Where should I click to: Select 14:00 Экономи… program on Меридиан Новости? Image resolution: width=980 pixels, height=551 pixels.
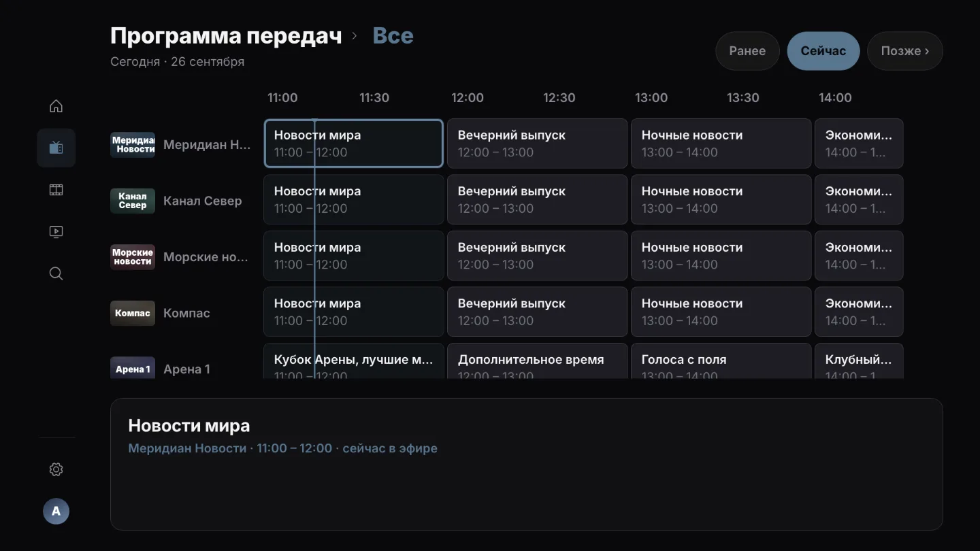[860, 144]
